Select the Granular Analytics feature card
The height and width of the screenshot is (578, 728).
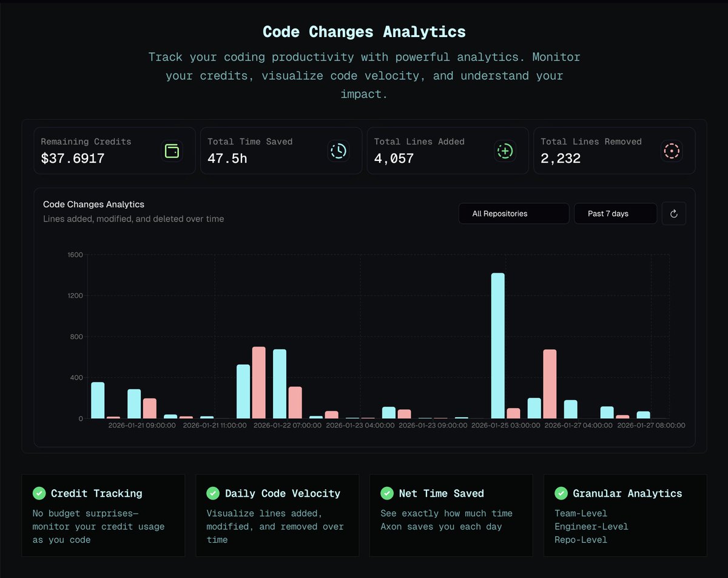pos(625,515)
